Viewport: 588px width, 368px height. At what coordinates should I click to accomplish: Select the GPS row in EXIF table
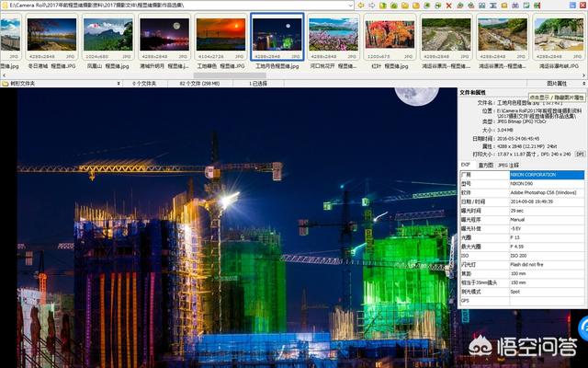click(x=522, y=301)
